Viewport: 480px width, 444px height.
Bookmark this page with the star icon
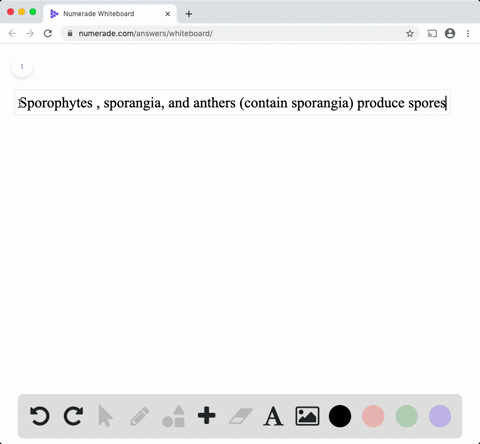pyautogui.click(x=410, y=33)
